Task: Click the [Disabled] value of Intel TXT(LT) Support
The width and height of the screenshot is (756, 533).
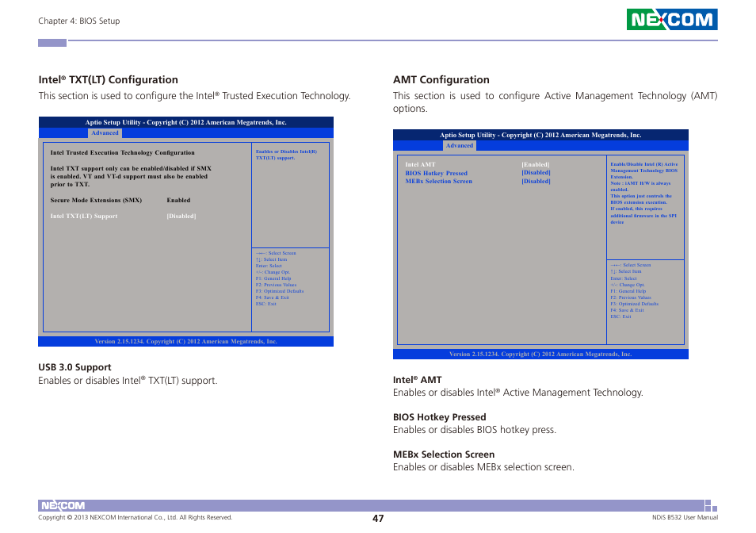Action: pyautogui.click(x=181, y=216)
